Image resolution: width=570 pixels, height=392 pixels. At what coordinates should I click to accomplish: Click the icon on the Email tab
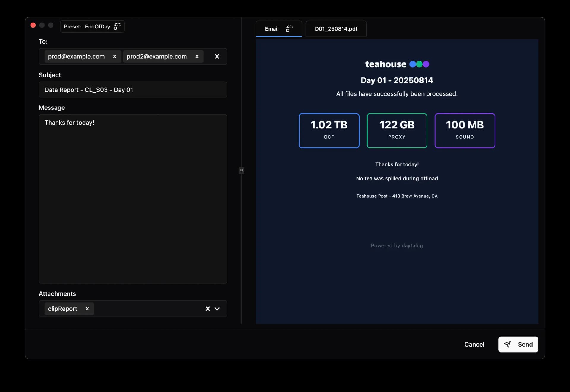(x=289, y=28)
